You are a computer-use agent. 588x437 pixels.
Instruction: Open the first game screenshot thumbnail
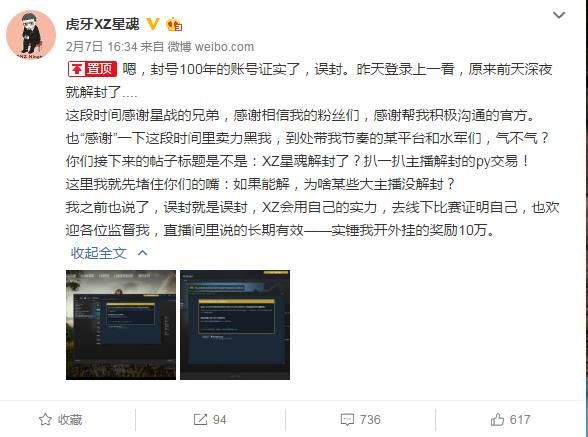coord(121,325)
